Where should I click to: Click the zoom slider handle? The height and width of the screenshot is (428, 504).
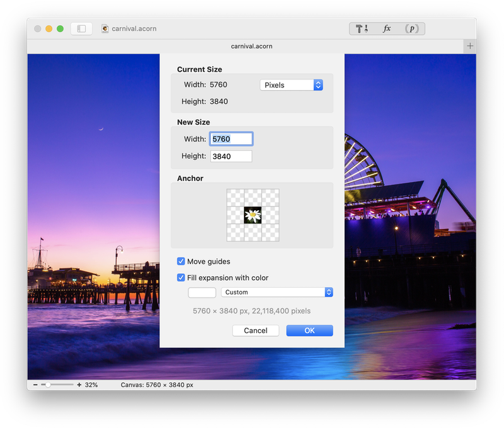49,385
